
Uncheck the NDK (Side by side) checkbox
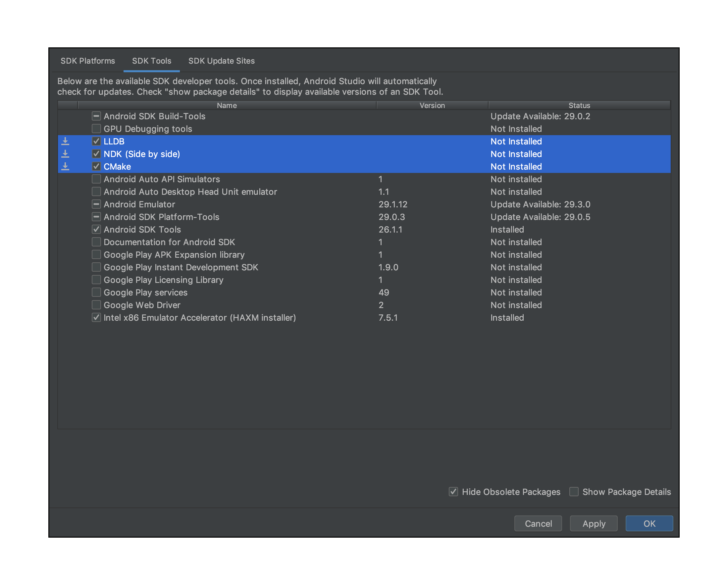tap(96, 154)
